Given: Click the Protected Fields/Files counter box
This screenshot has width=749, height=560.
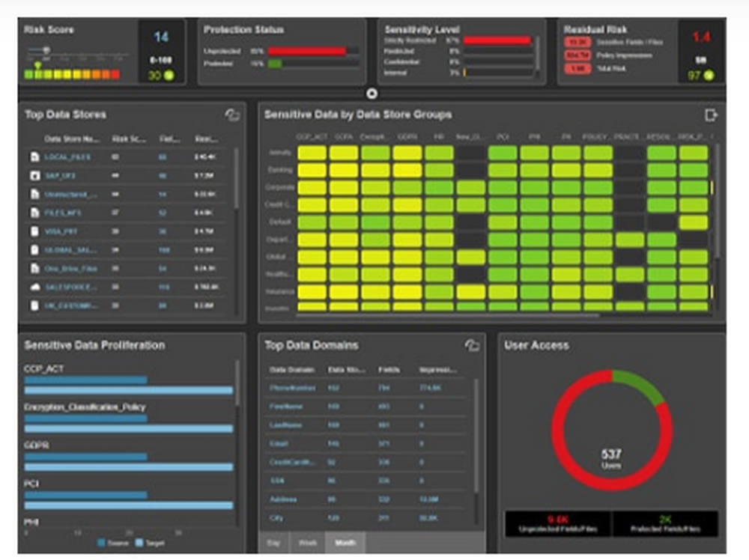Looking at the screenshot, I should pos(665,524).
